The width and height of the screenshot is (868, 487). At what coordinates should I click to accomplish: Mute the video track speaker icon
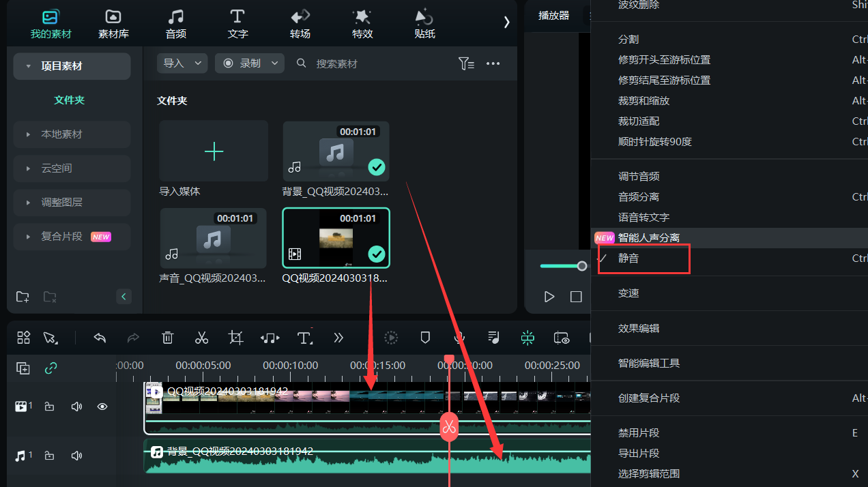(75, 406)
